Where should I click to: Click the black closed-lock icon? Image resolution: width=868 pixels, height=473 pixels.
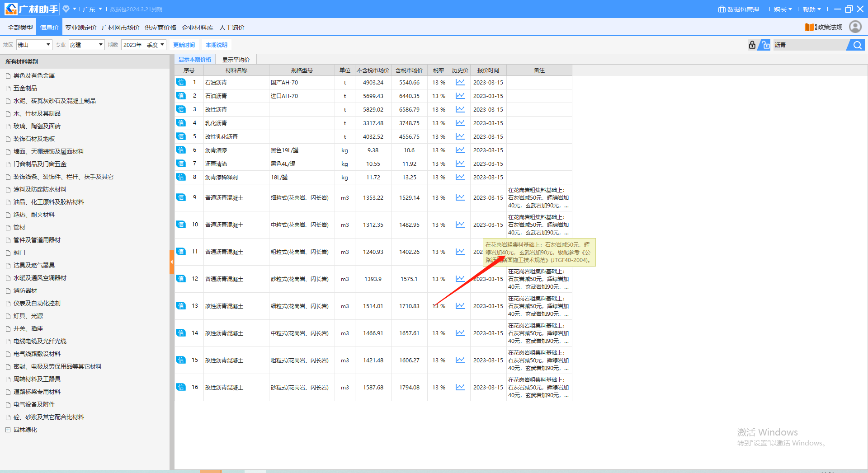752,45
